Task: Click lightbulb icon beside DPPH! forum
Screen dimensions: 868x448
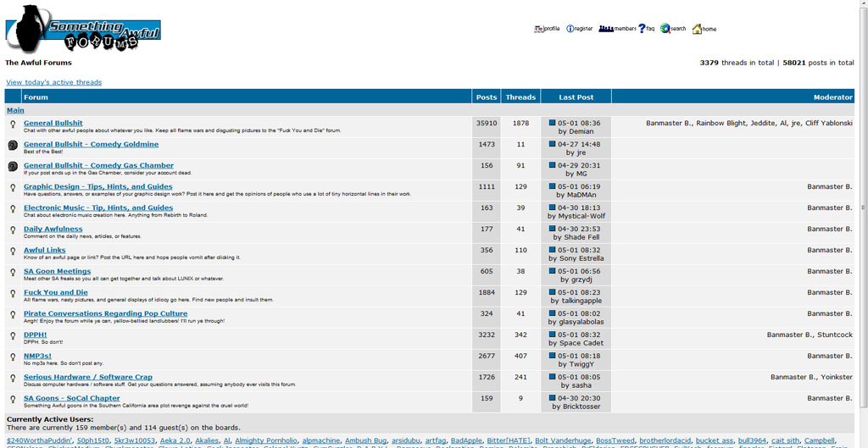Action: tap(13, 335)
